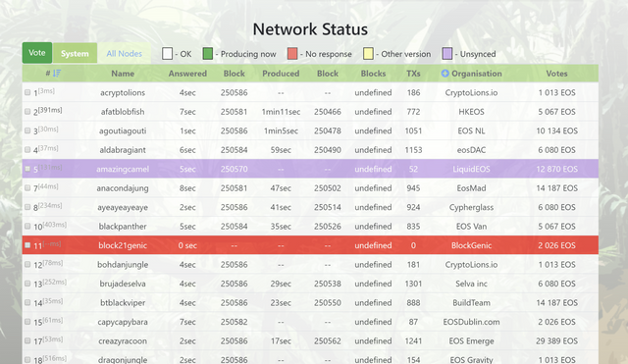Click the LiquidEOS organisation cell
The image size is (628, 364).
(471, 169)
